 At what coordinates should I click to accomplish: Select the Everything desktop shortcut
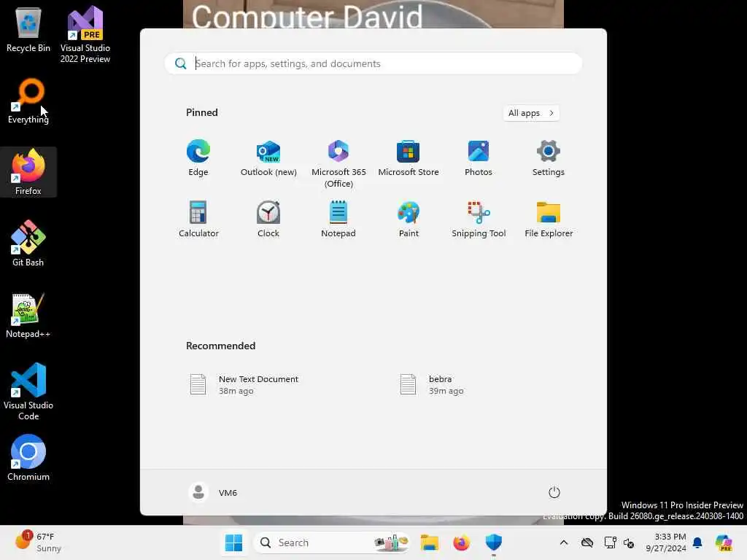tap(28, 101)
